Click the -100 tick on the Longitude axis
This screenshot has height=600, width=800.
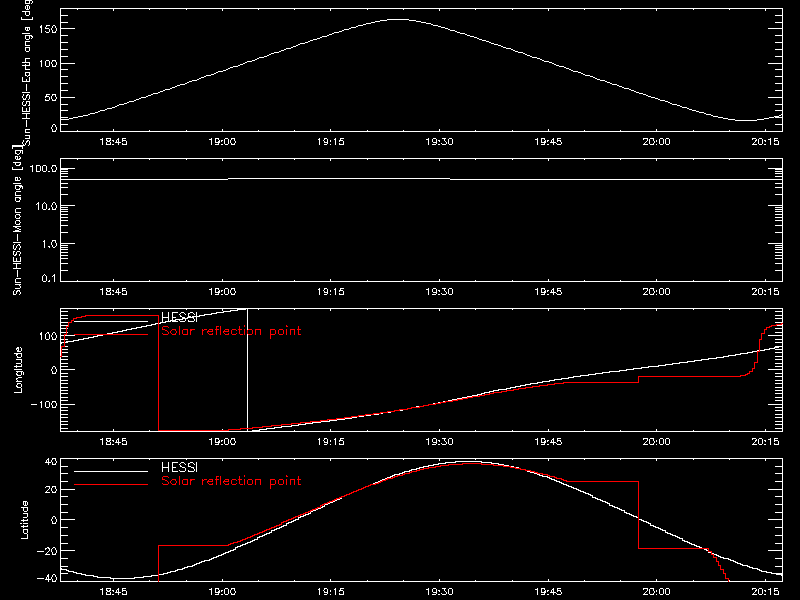45,404
